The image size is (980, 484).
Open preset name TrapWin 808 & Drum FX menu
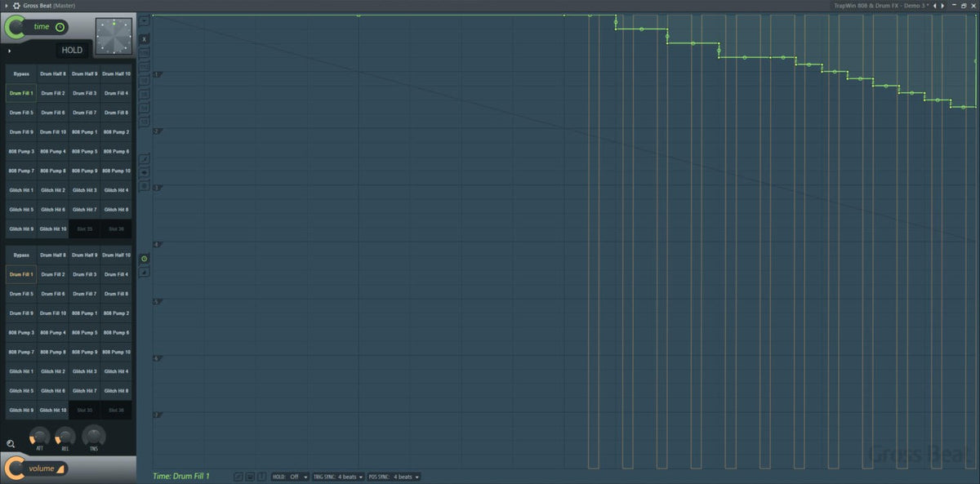point(880,5)
